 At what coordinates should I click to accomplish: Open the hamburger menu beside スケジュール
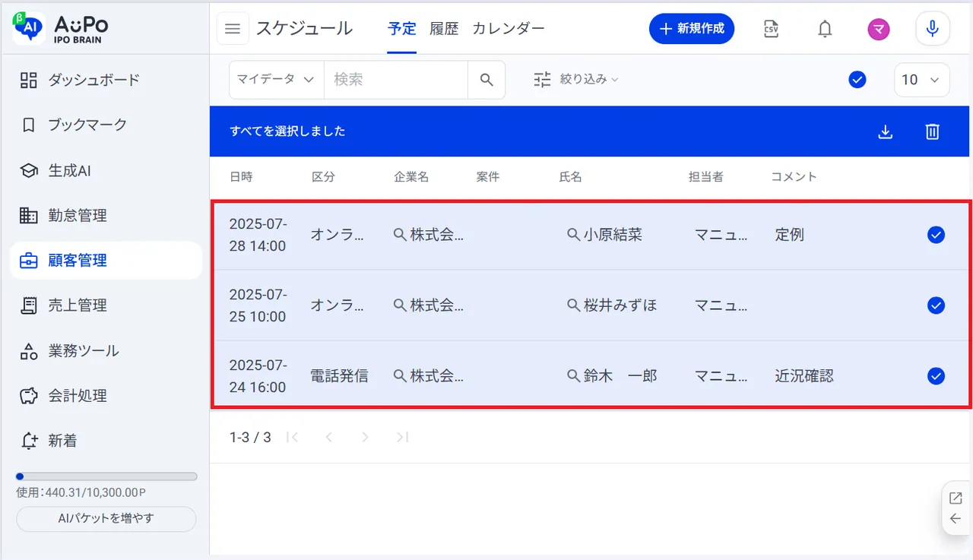[233, 29]
